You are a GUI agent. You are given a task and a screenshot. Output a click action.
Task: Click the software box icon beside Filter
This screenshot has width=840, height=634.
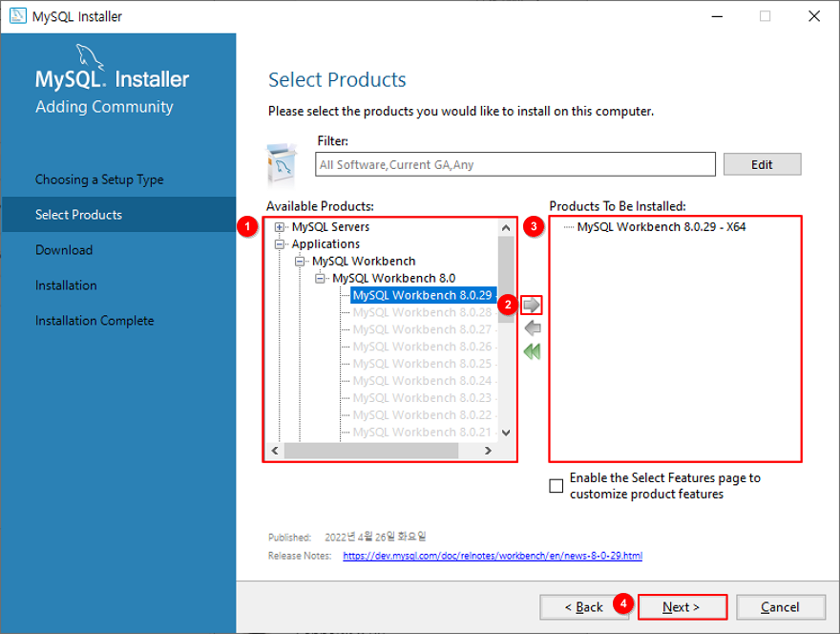point(282,163)
